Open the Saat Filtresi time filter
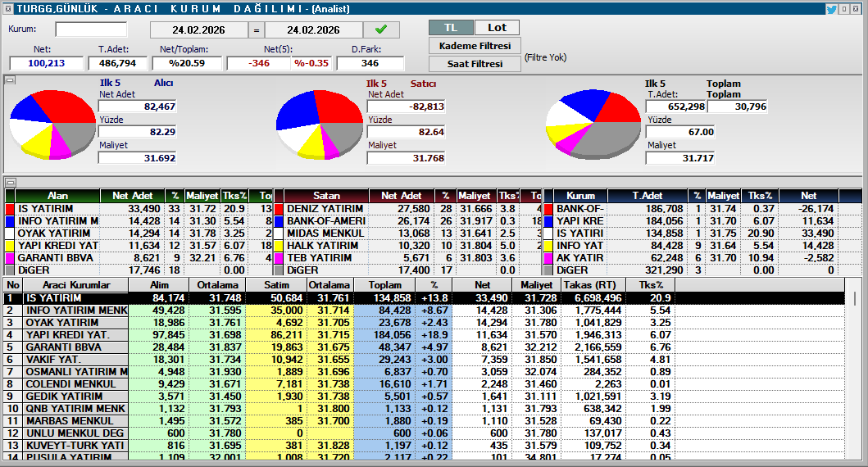The width and height of the screenshot is (868, 467). (x=475, y=64)
